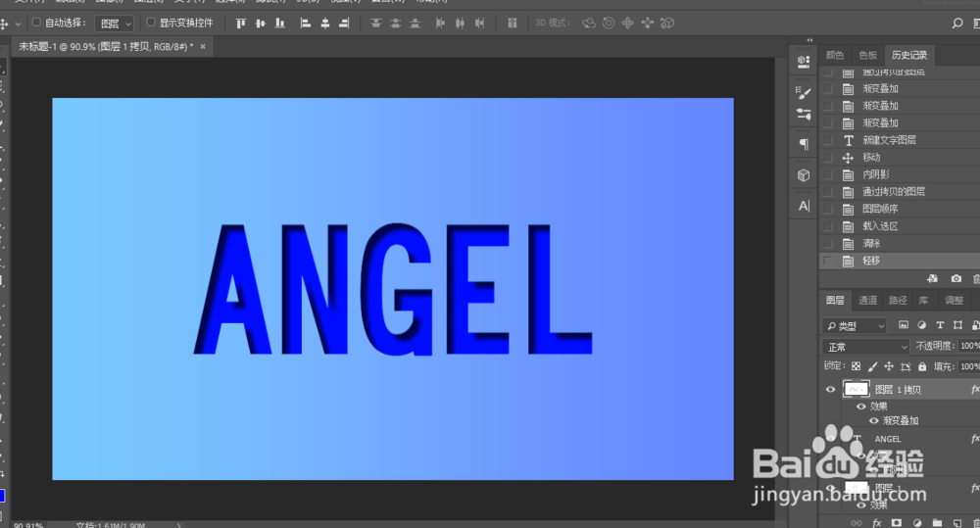Click align vertical centers icon
The height and width of the screenshot is (528, 980).
[260, 24]
